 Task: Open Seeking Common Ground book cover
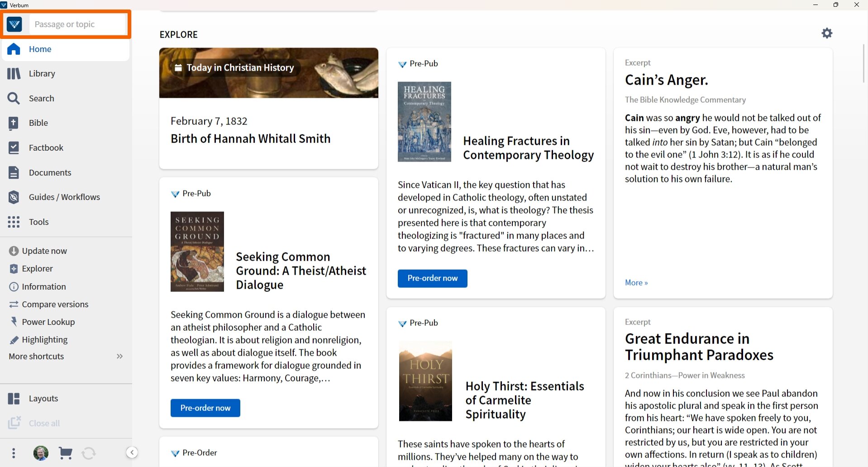[x=197, y=252]
